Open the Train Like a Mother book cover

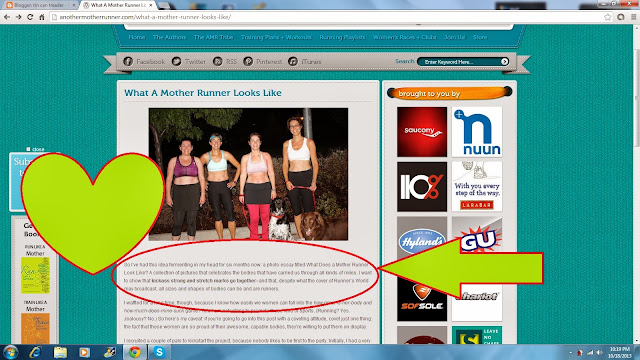pyautogui.click(x=35, y=329)
